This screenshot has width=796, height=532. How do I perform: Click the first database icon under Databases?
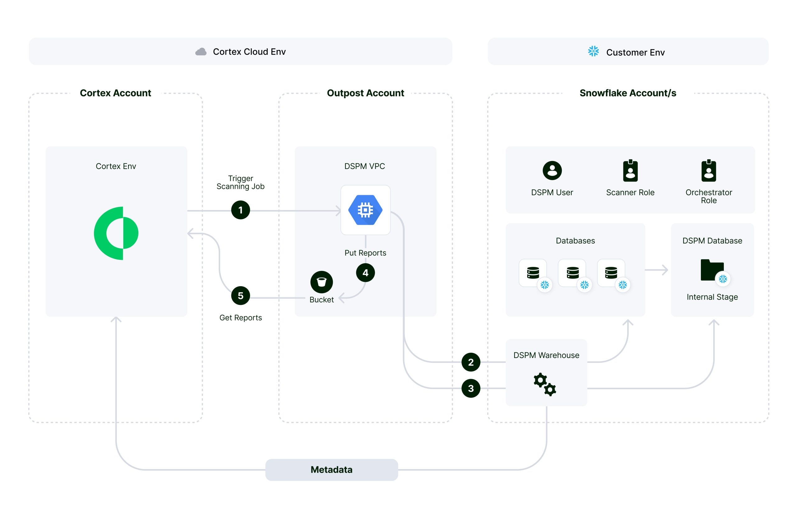(x=533, y=273)
